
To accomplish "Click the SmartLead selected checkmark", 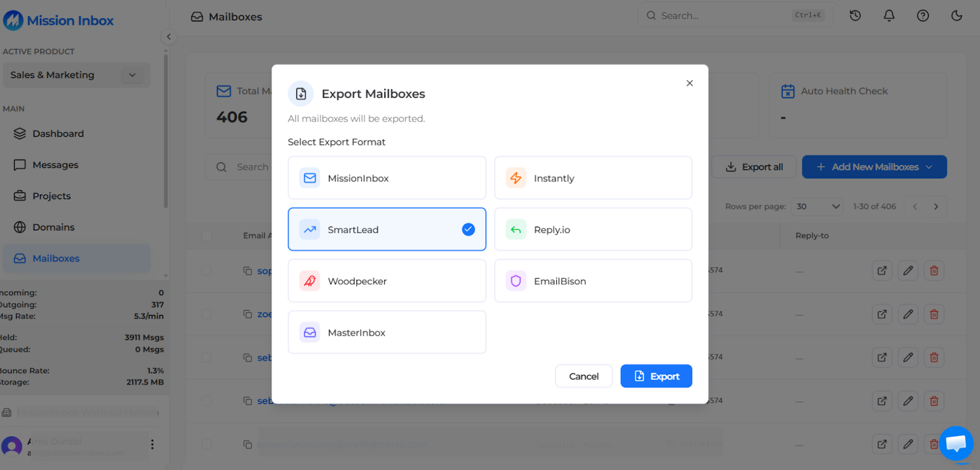I will pos(469,229).
